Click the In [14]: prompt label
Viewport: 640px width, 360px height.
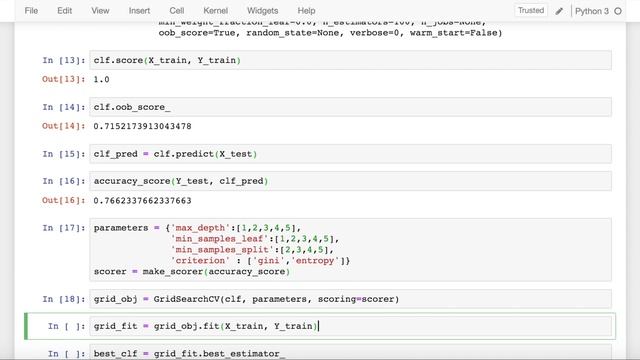click(x=64, y=107)
